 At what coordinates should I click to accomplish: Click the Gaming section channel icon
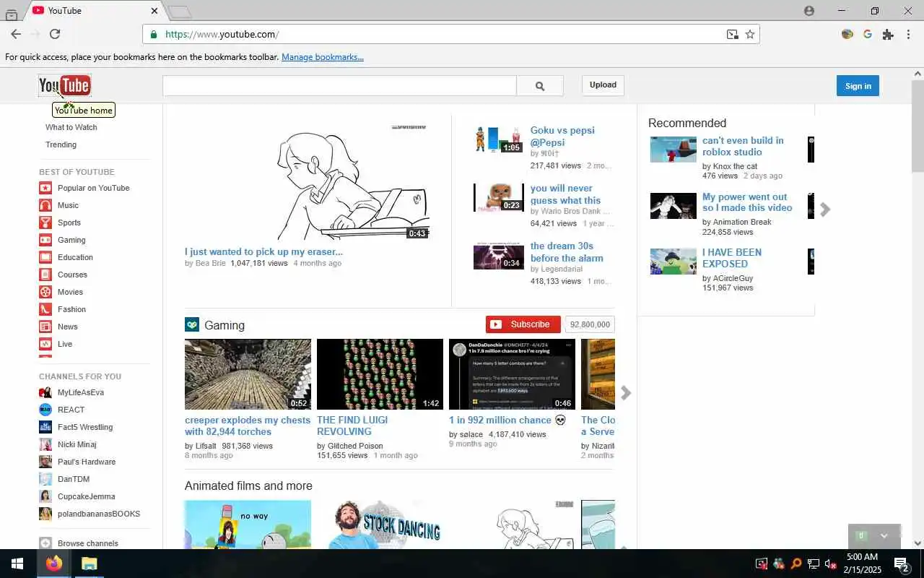(191, 325)
